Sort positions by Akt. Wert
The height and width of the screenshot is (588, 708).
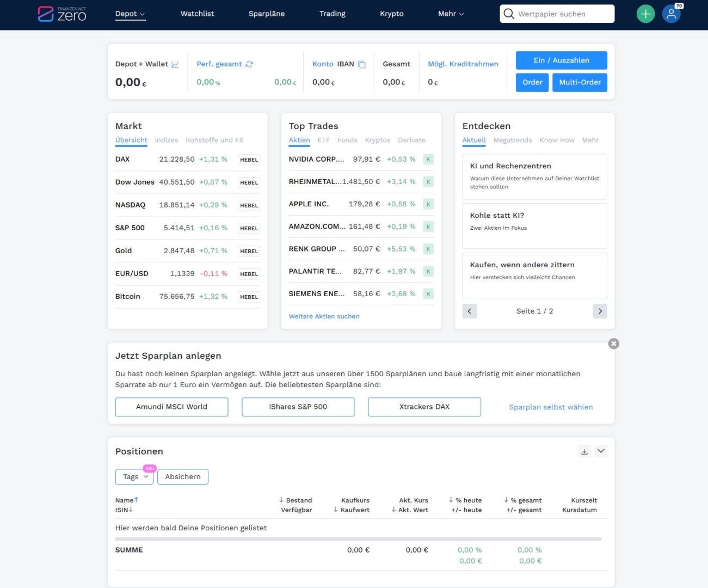(x=410, y=510)
